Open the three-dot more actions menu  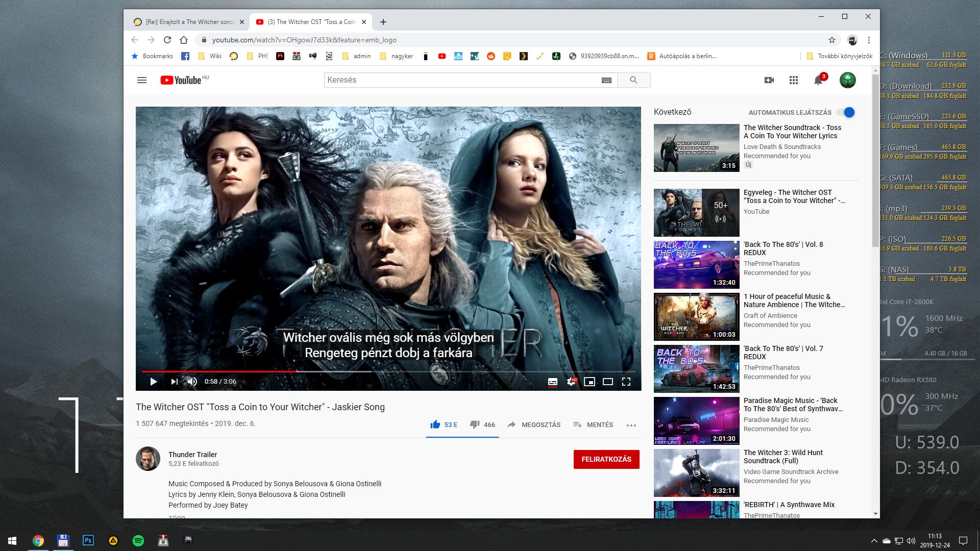631,425
